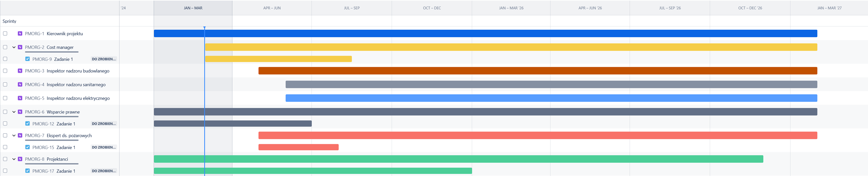Check the box on Inspektor nadzoru elektrycznego row
The image size is (868, 176).
(5, 98)
